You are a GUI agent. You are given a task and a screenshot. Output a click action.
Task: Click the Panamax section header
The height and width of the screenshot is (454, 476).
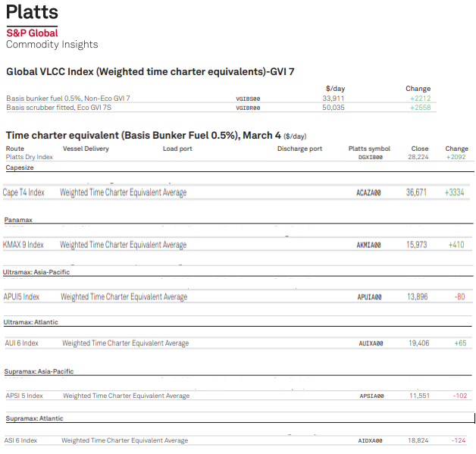click(18, 220)
